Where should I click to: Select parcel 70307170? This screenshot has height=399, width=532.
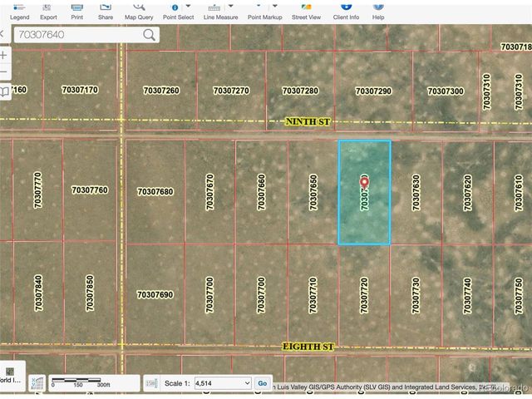click(80, 90)
